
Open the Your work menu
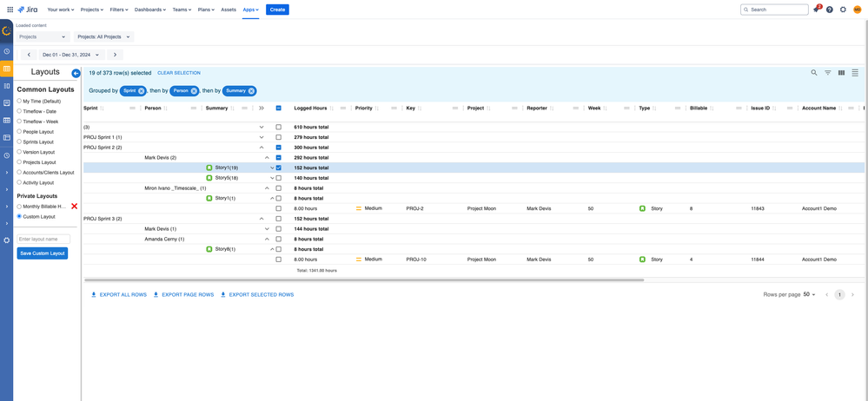60,10
